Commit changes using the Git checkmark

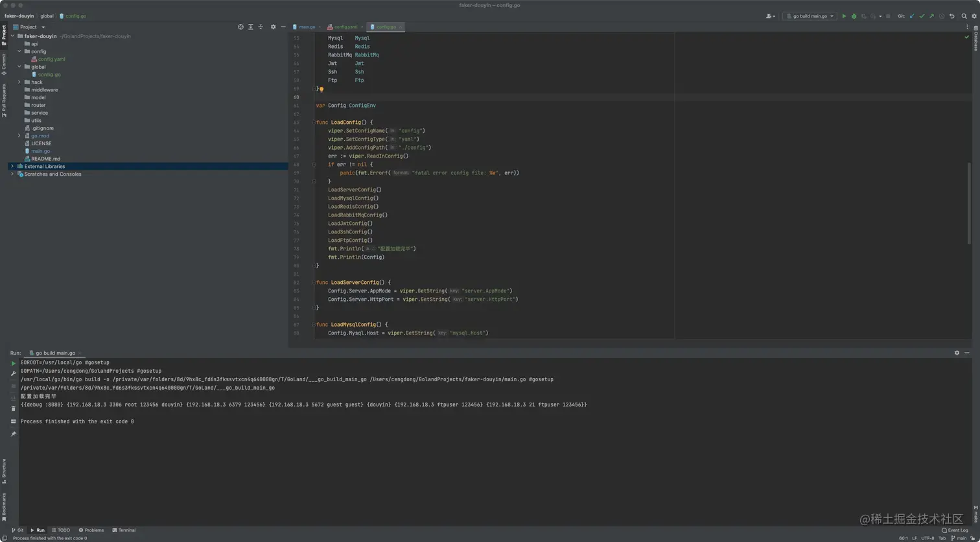922,16
